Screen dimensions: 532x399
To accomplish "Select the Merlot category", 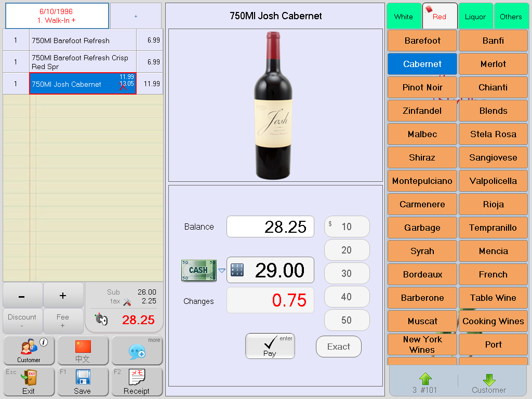I will pos(493,64).
